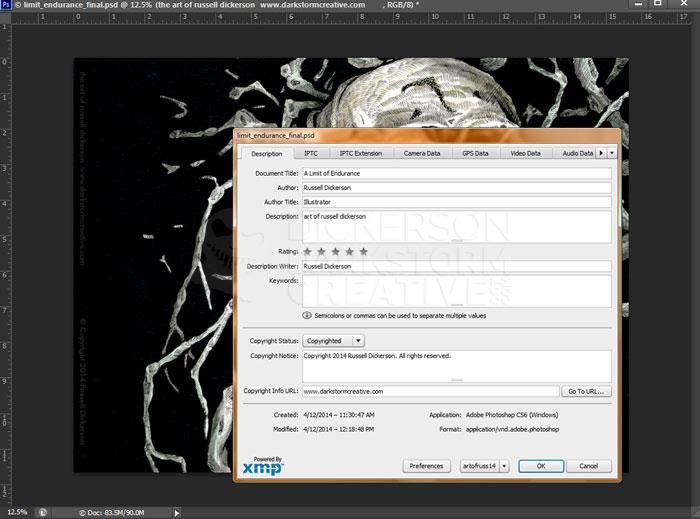Click the Document Title field
Image resolution: width=700 pixels, height=519 pixels.
(x=457, y=174)
